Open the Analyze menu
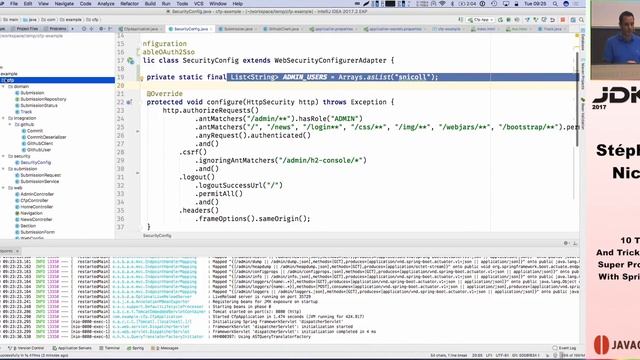The height and width of the screenshot is (360, 640). pos(106,4)
